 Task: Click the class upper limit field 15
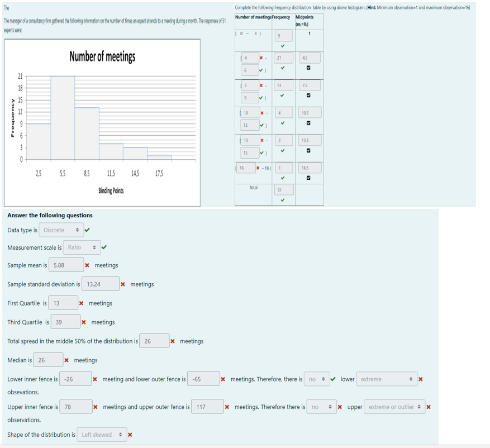[250, 152]
